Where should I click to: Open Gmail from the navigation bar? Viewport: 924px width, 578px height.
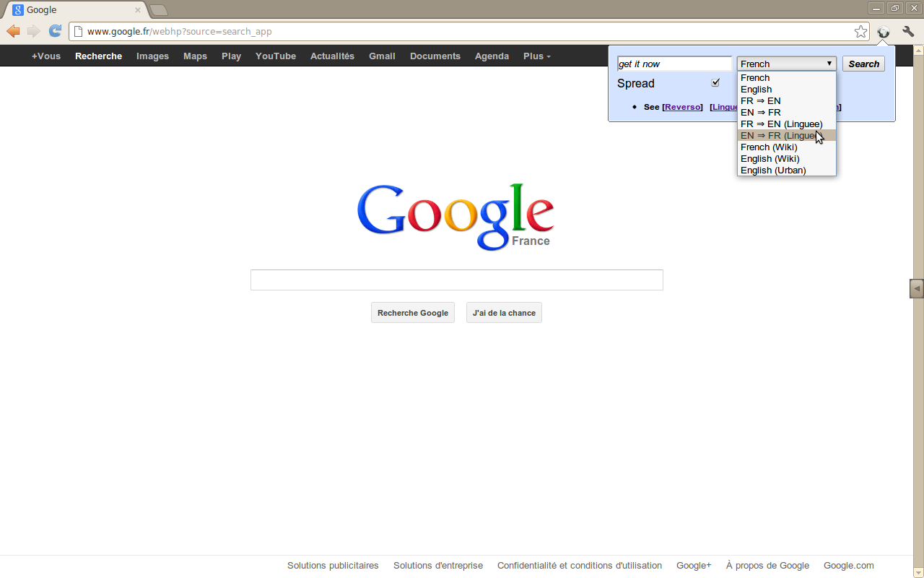(x=382, y=56)
